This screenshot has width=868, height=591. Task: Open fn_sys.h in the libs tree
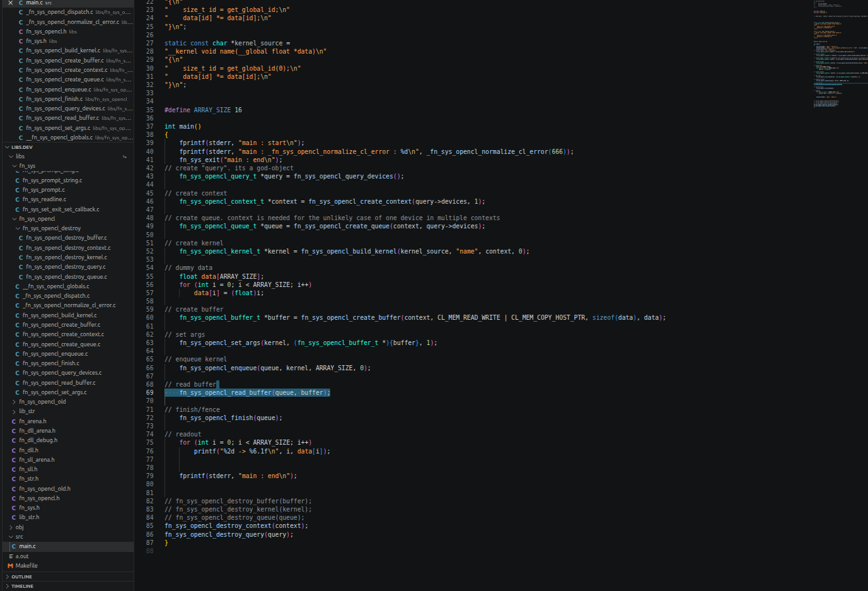(67, 508)
